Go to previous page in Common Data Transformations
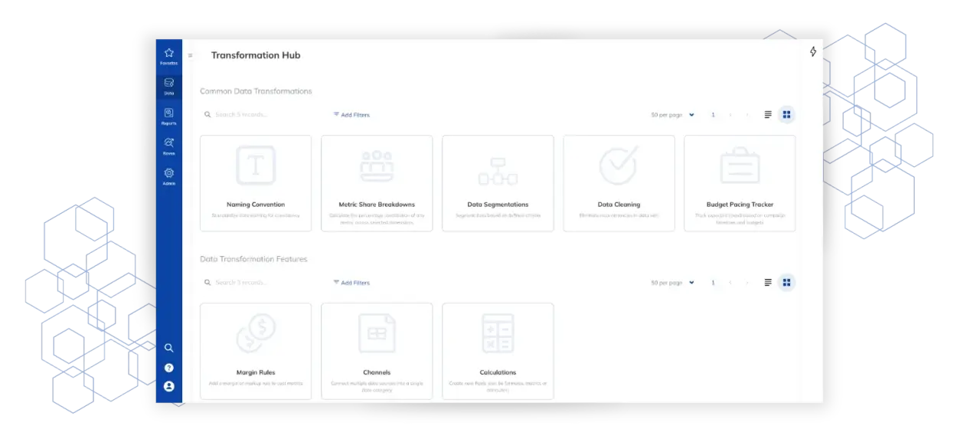 pyautogui.click(x=730, y=115)
